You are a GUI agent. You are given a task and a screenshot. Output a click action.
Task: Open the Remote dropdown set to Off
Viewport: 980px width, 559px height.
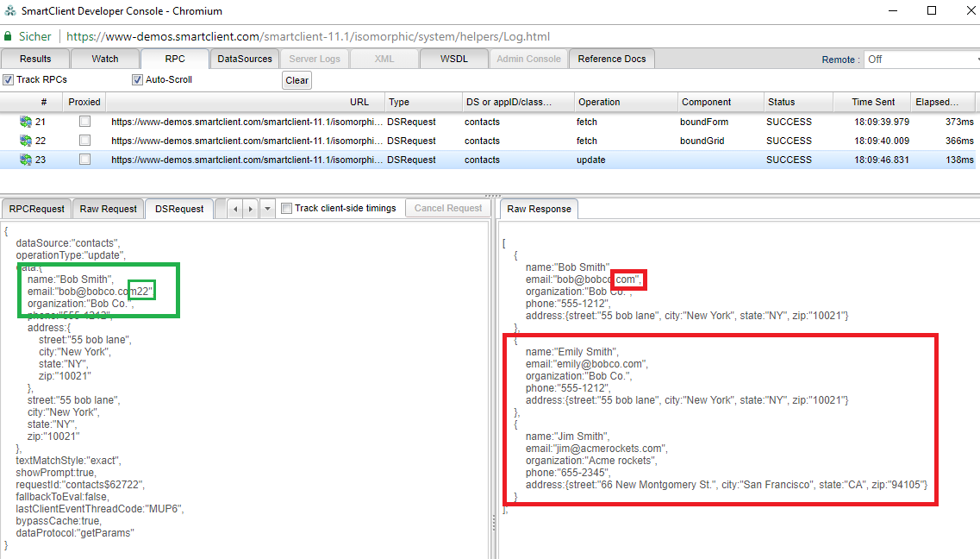coord(922,60)
